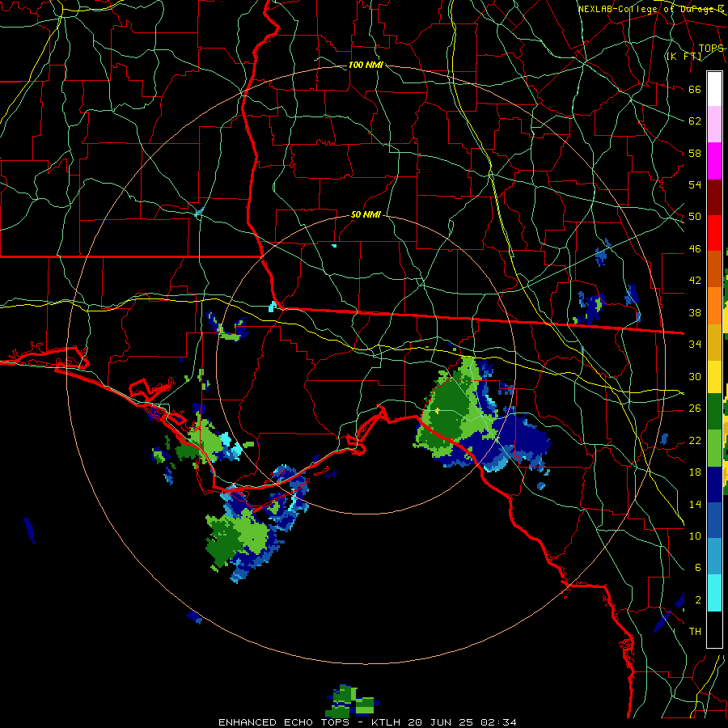Click legend value 14
The image size is (728, 728).
(x=695, y=504)
